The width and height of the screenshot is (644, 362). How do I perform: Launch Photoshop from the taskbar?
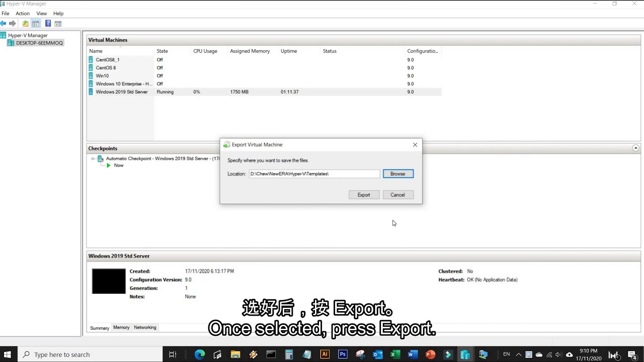(343, 354)
